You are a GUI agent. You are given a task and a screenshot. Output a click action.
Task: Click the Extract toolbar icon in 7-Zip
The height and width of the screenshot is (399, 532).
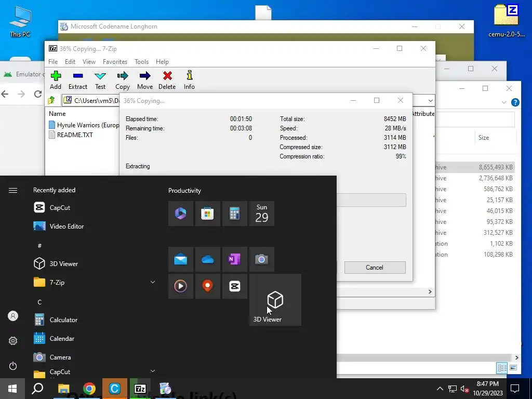coord(78,80)
